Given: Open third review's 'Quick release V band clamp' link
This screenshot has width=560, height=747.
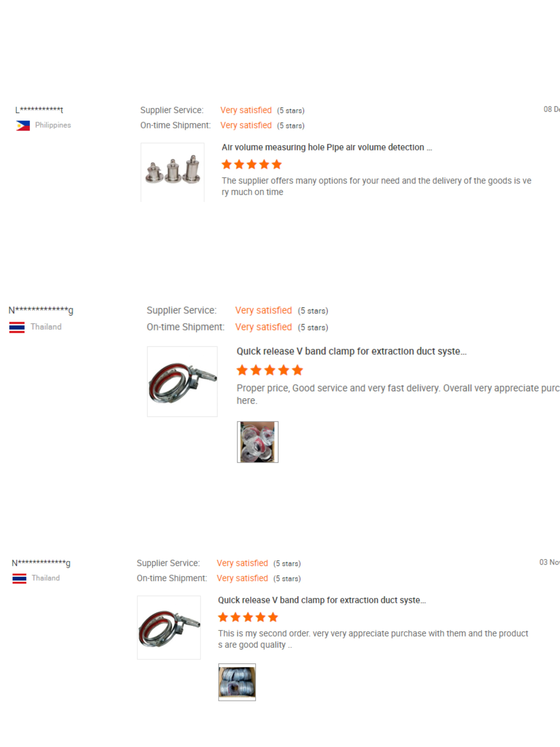Looking at the screenshot, I should click(x=322, y=600).
